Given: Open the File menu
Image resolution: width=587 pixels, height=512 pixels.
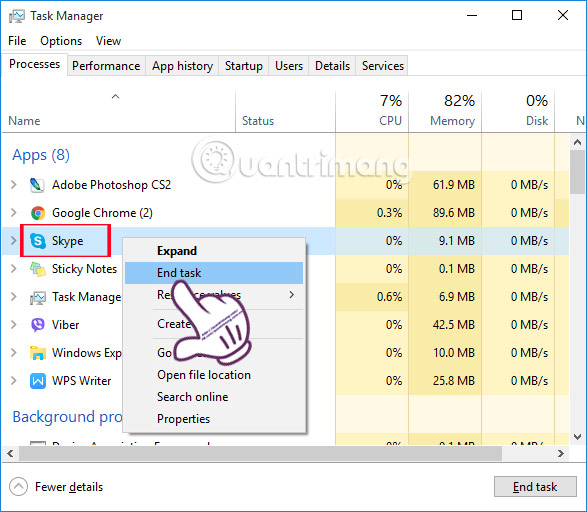Looking at the screenshot, I should [x=17, y=41].
